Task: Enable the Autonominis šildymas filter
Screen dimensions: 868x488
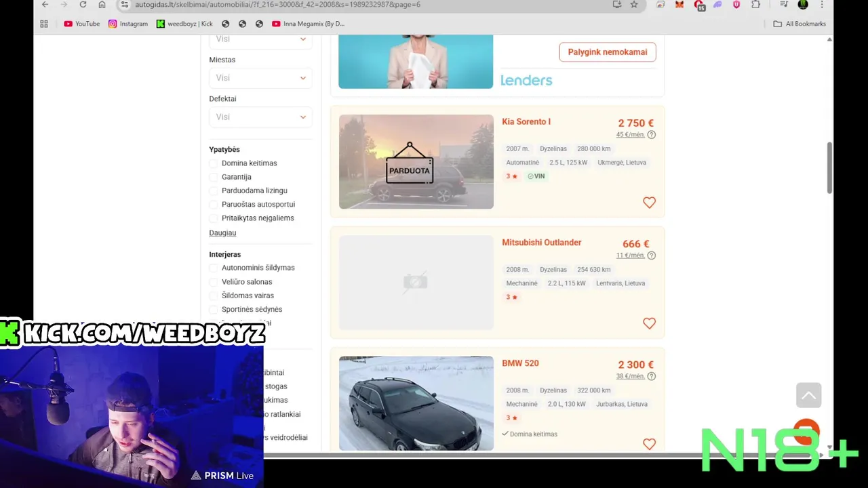Action: click(214, 268)
